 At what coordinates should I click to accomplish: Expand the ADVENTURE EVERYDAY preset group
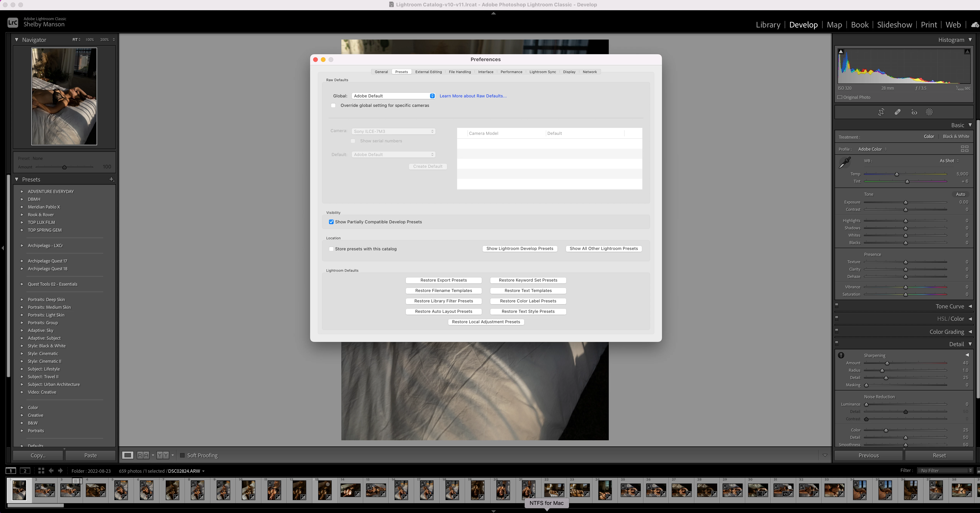(x=22, y=192)
